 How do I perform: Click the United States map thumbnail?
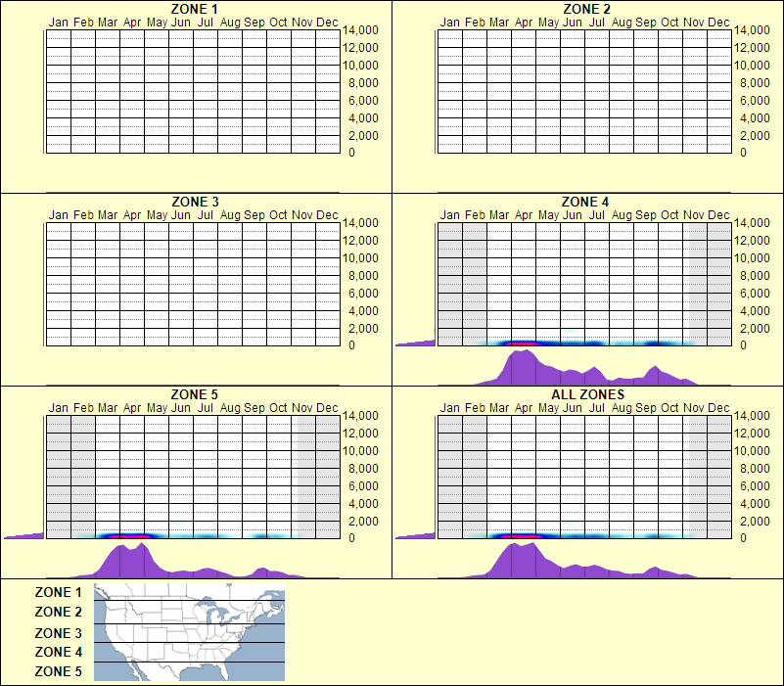click(188, 631)
